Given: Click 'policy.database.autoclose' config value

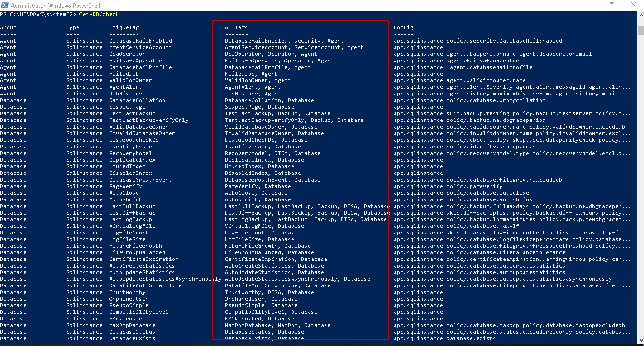Looking at the screenshot, I should click(488, 193).
